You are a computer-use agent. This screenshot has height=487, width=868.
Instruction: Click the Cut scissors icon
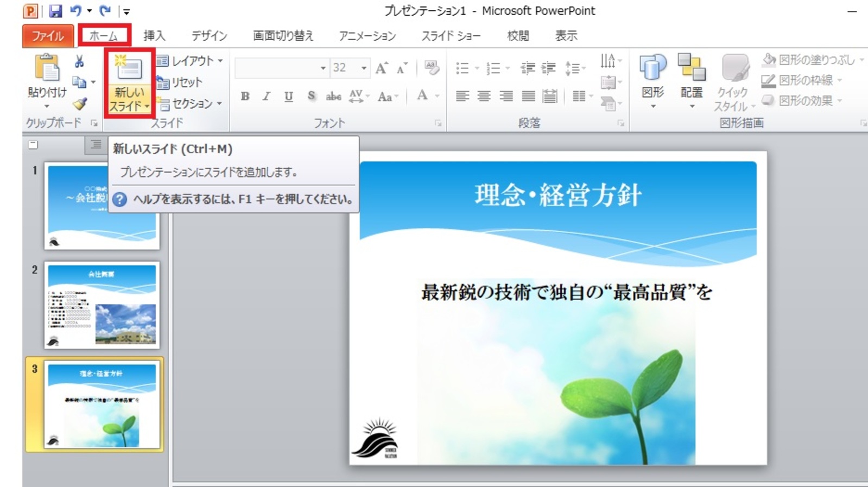[x=79, y=61]
